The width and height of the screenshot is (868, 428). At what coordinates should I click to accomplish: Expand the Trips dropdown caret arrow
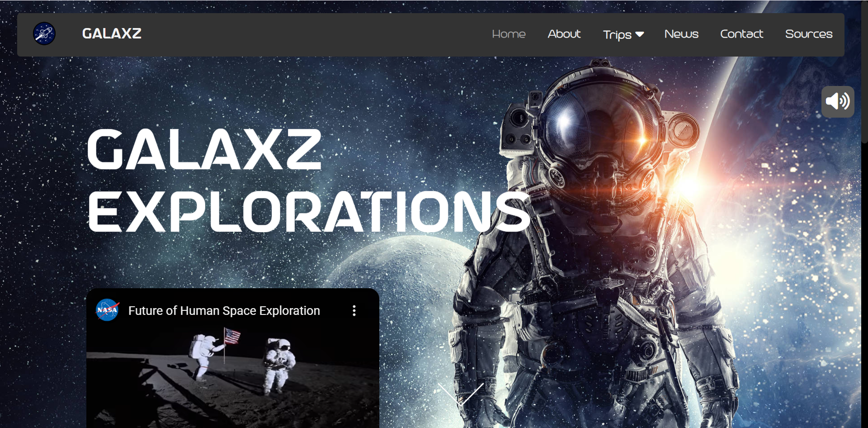[x=640, y=34]
